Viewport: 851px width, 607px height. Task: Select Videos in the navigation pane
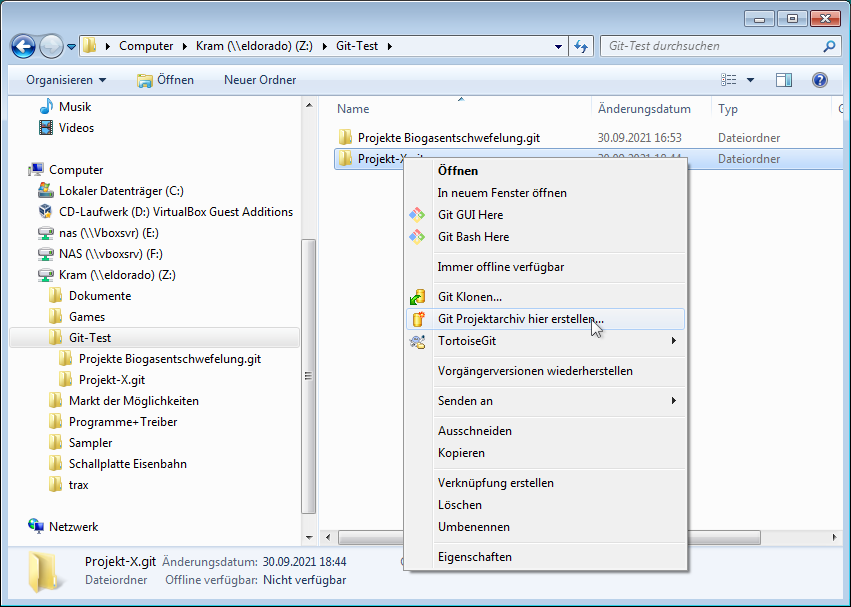[76, 128]
